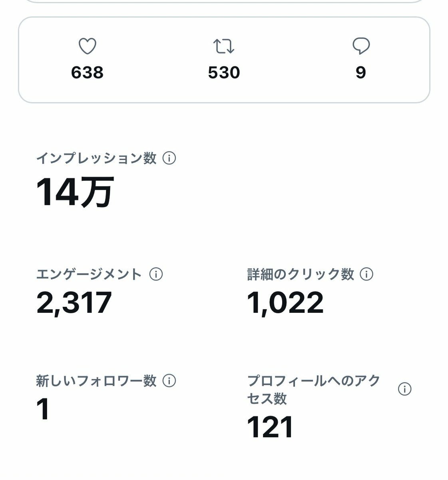Click the 530 retweets count
Viewport: 448px width, 480px height.
(x=224, y=73)
